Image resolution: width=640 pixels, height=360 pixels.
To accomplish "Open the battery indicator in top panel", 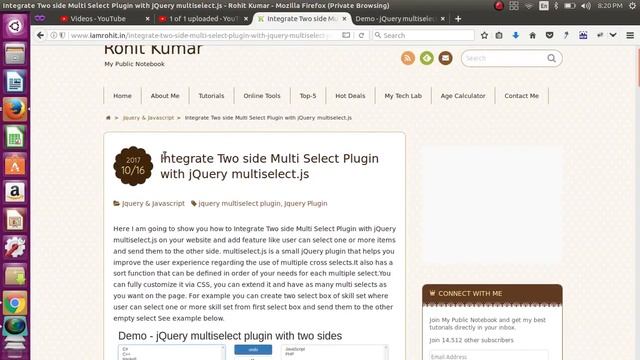I will click(570, 6).
